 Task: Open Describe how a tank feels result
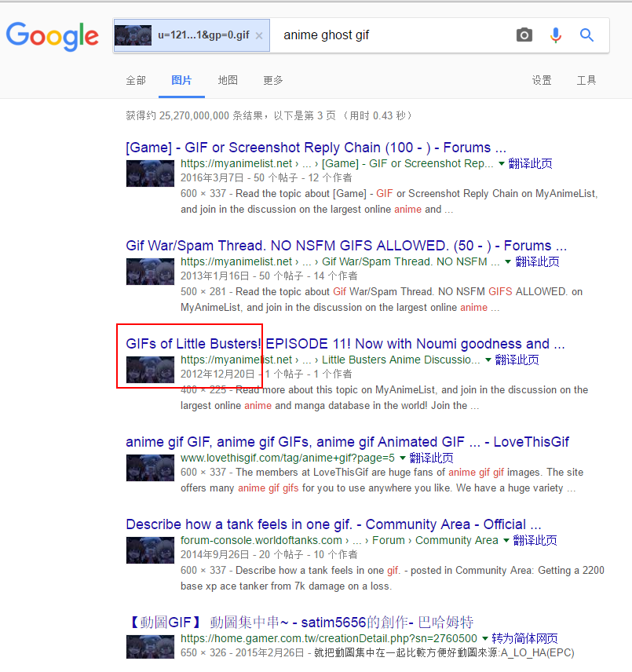point(334,524)
